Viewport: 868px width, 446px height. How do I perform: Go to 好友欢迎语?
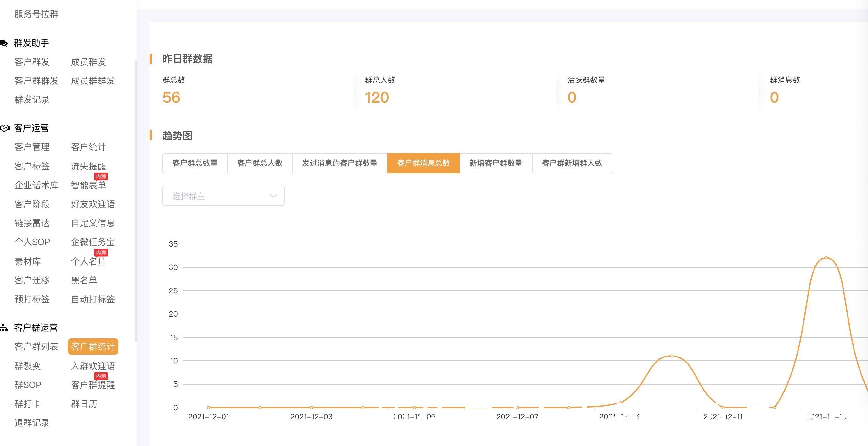pyautogui.click(x=93, y=204)
